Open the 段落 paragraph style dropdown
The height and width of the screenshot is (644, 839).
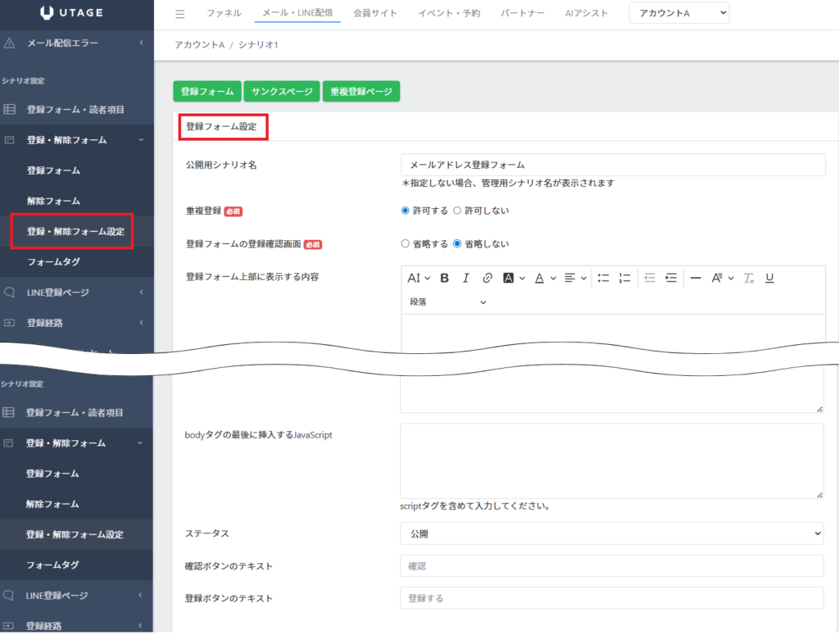click(x=447, y=302)
